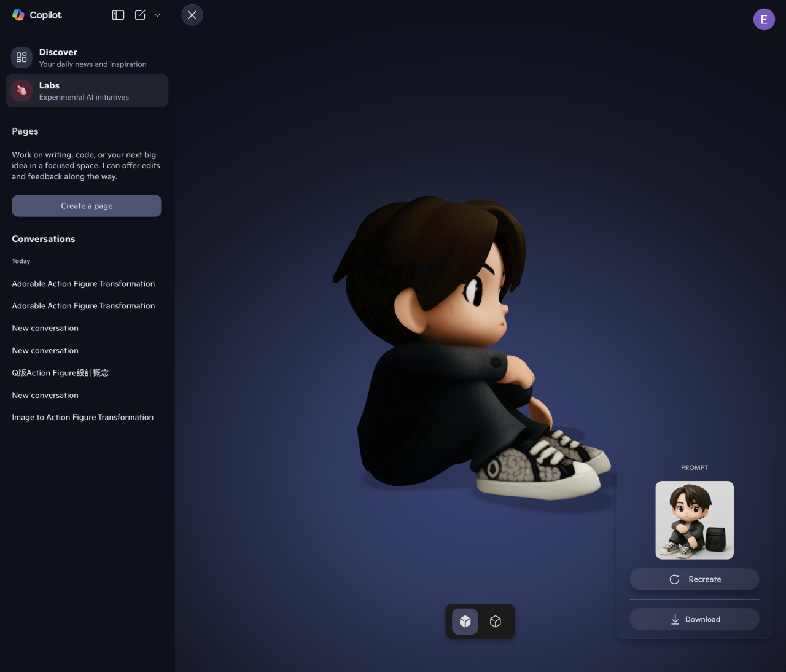Open Discover via its grid icon
The height and width of the screenshot is (672, 786).
coord(21,57)
